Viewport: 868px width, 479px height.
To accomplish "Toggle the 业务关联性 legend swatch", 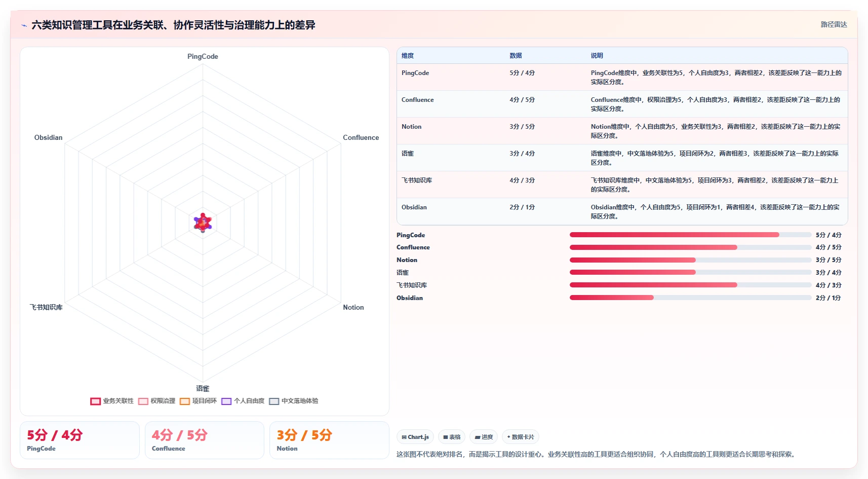I will (95, 401).
